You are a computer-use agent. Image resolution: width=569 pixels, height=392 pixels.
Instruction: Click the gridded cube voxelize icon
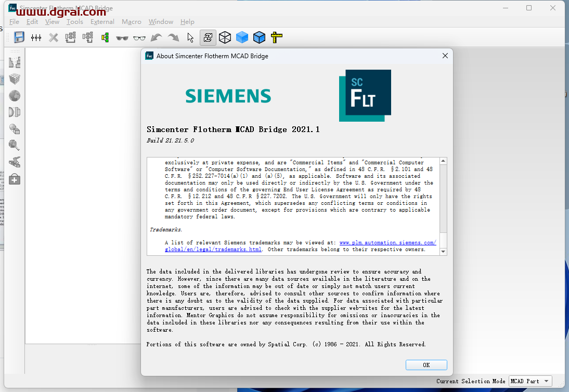click(15, 79)
